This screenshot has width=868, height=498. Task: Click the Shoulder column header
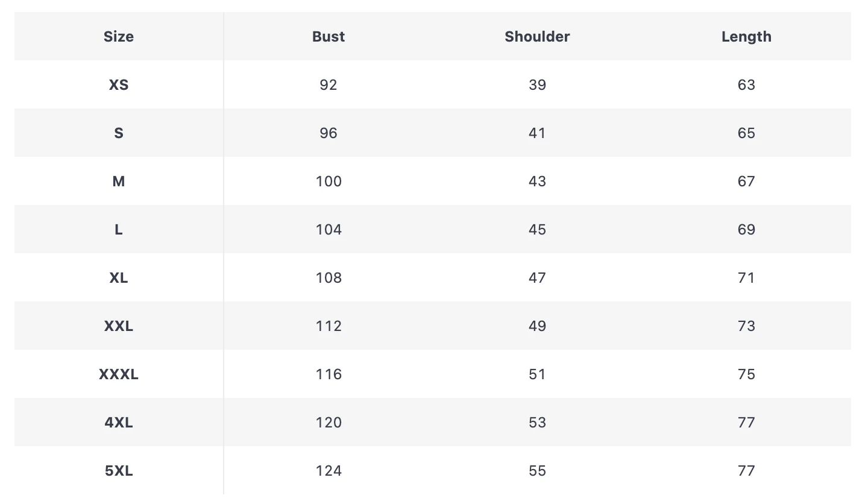(x=537, y=37)
